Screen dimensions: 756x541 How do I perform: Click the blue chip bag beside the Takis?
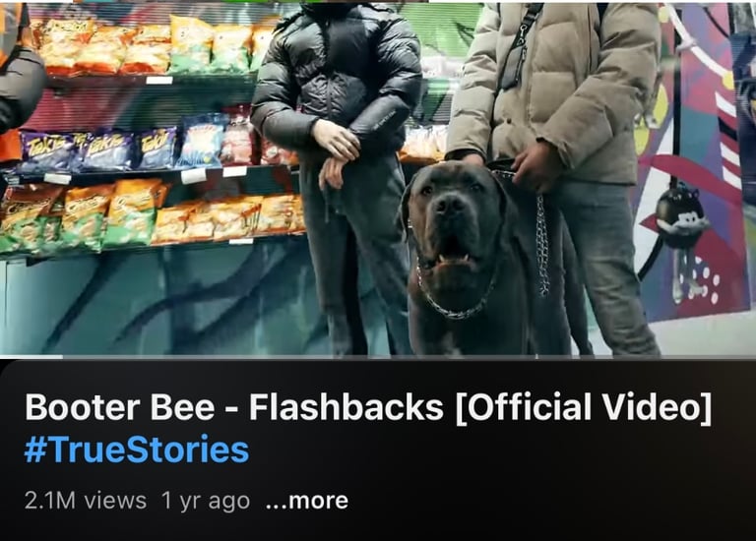point(202,141)
